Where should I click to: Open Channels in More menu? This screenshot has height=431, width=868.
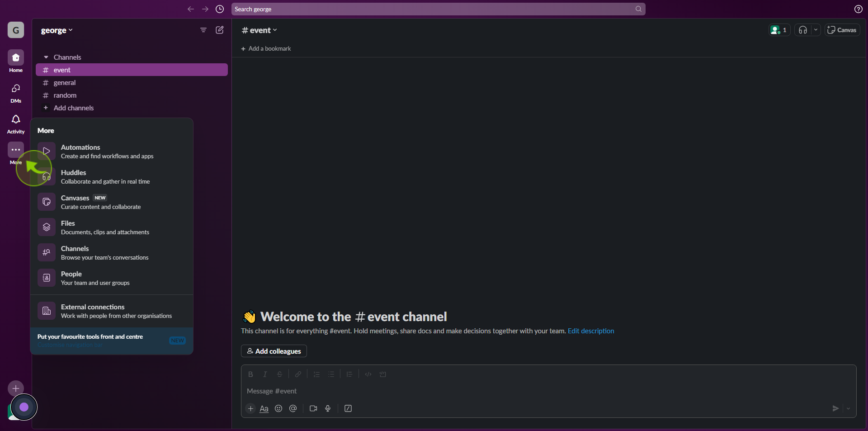[112, 253]
